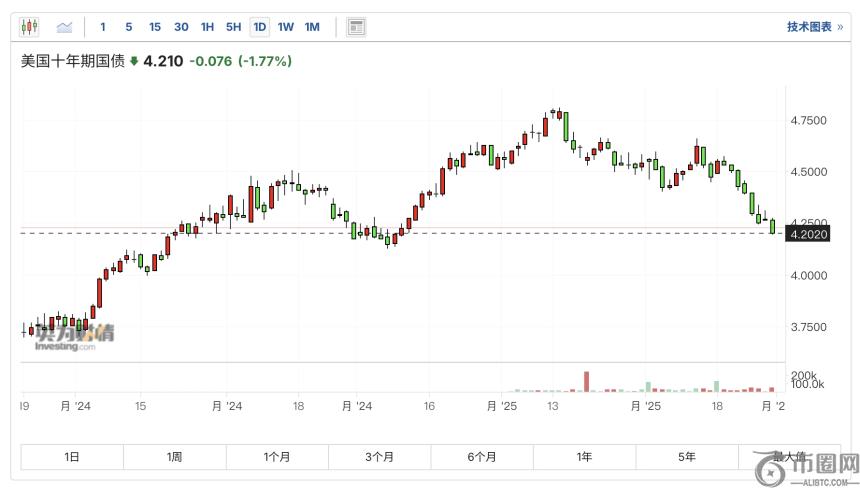Show the 6个月 time range
The height and width of the screenshot is (488, 860).
[x=481, y=457]
